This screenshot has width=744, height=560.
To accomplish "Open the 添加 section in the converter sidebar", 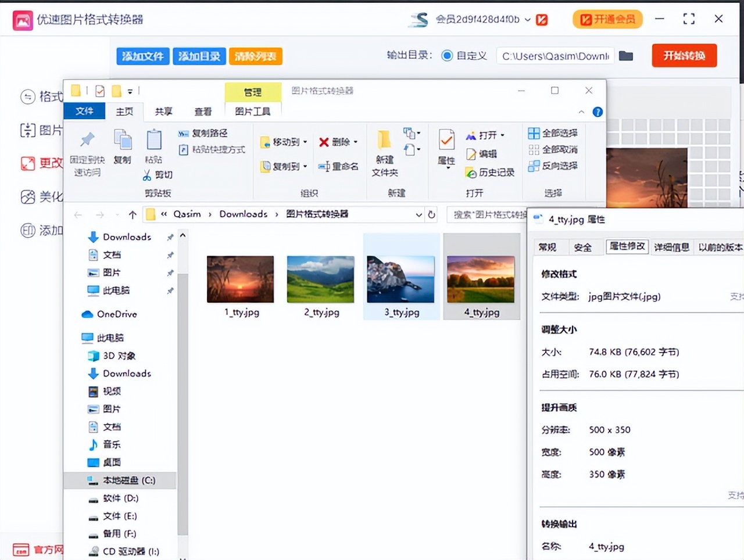I will [41, 231].
